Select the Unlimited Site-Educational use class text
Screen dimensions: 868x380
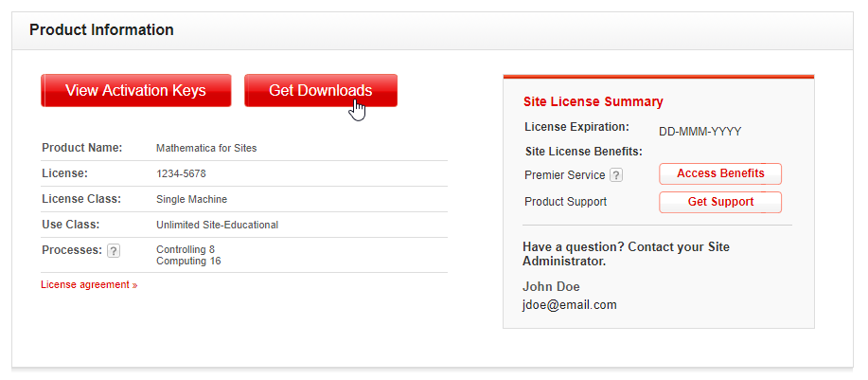[217, 226]
